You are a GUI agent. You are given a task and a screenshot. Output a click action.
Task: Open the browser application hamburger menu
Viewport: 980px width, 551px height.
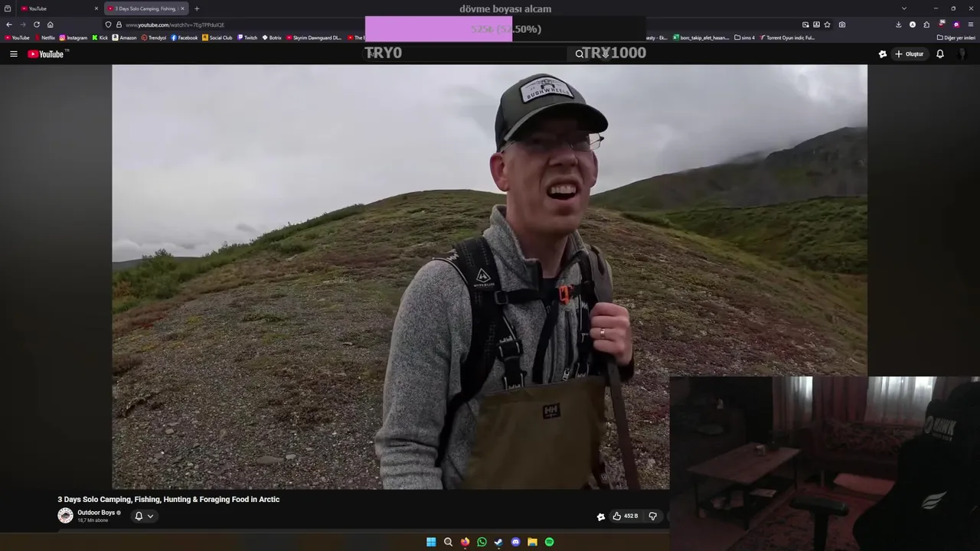pyautogui.click(x=971, y=24)
